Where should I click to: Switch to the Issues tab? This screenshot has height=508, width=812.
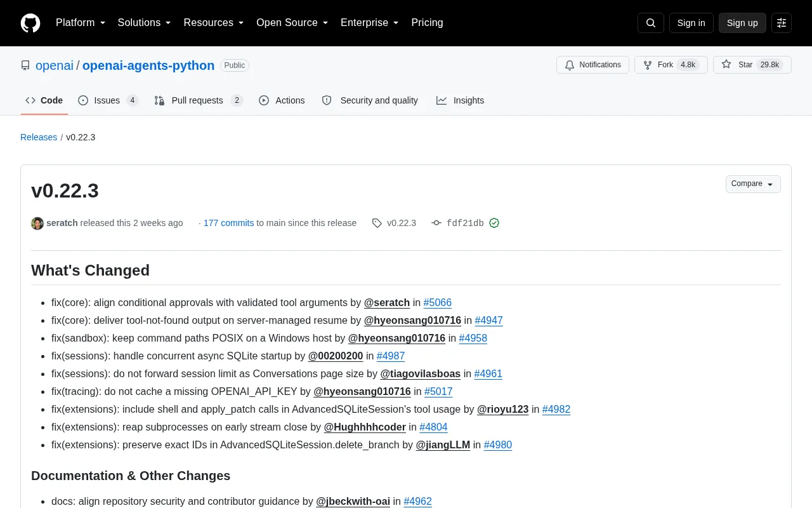[x=108, y=100]
